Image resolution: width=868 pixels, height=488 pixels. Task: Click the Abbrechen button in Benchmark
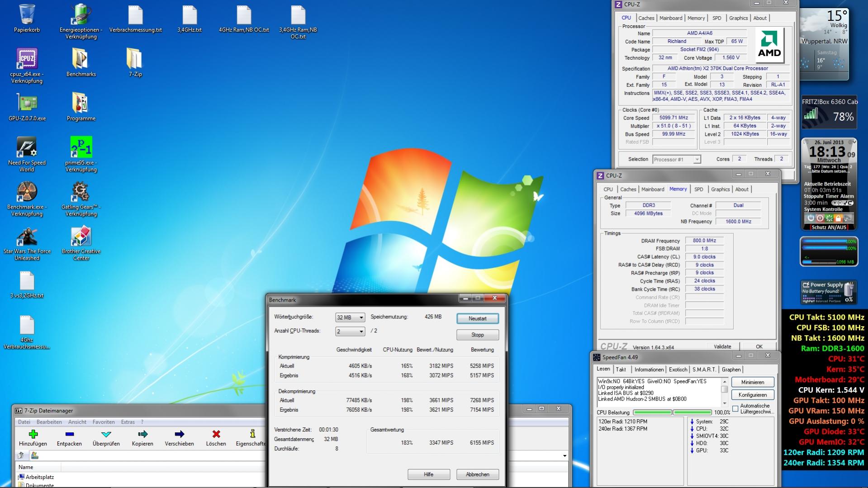(x=478, y=474)
